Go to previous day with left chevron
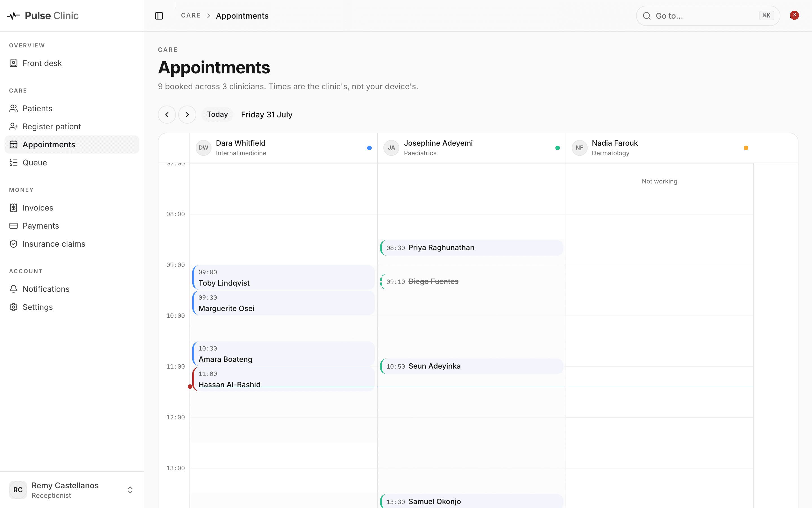This screenshot has width=812, height=508. coord(167,115)
